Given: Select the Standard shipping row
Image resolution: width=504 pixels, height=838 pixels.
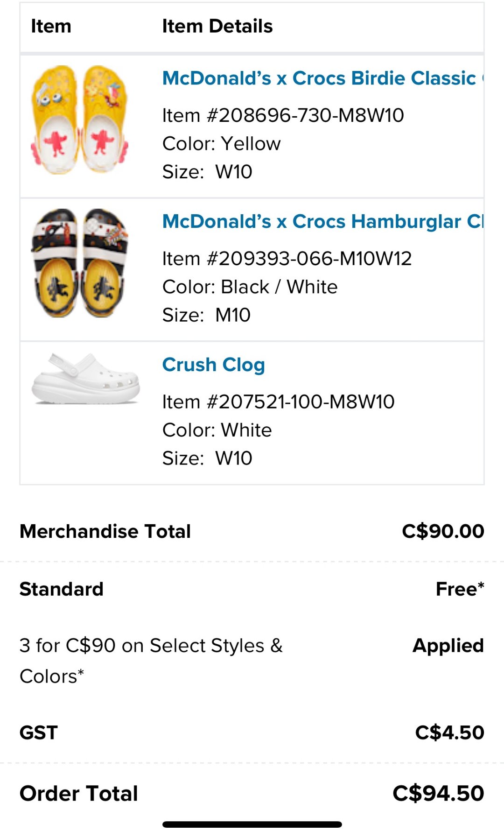Looking at the screenshot, I should click(x=62, y=590).
